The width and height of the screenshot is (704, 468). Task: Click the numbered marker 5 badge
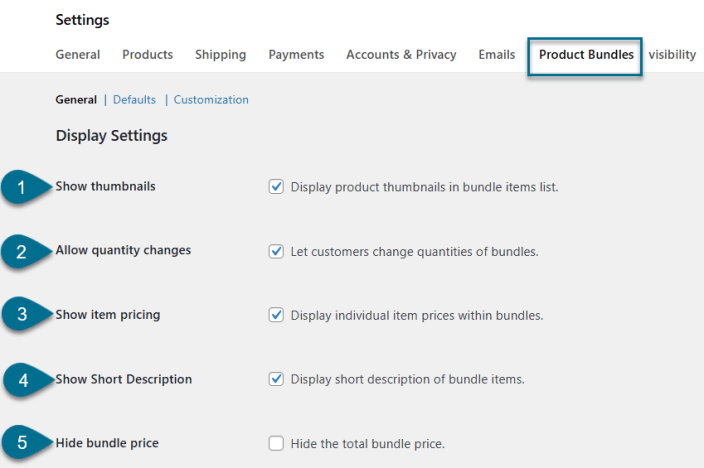point(21,443)
